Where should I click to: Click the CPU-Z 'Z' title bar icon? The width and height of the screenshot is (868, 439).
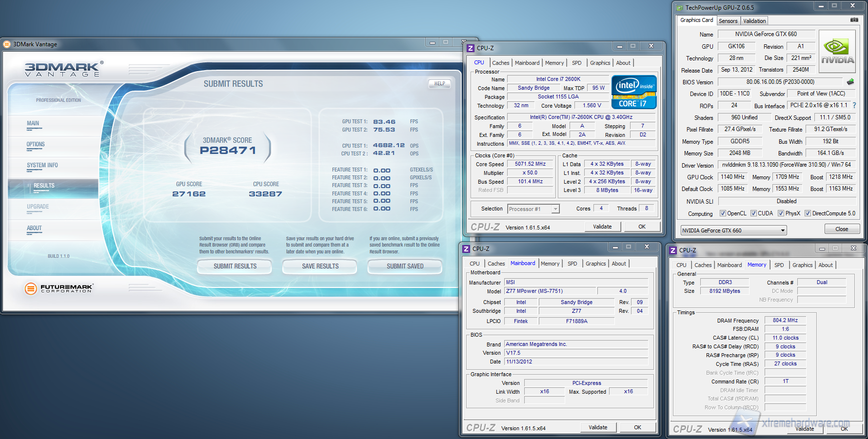471,48
